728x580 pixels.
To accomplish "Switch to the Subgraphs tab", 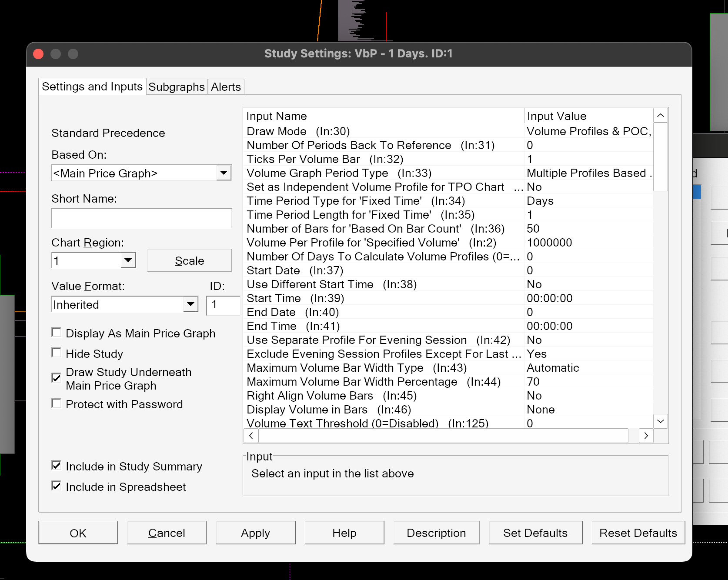I will click(177, 87).
